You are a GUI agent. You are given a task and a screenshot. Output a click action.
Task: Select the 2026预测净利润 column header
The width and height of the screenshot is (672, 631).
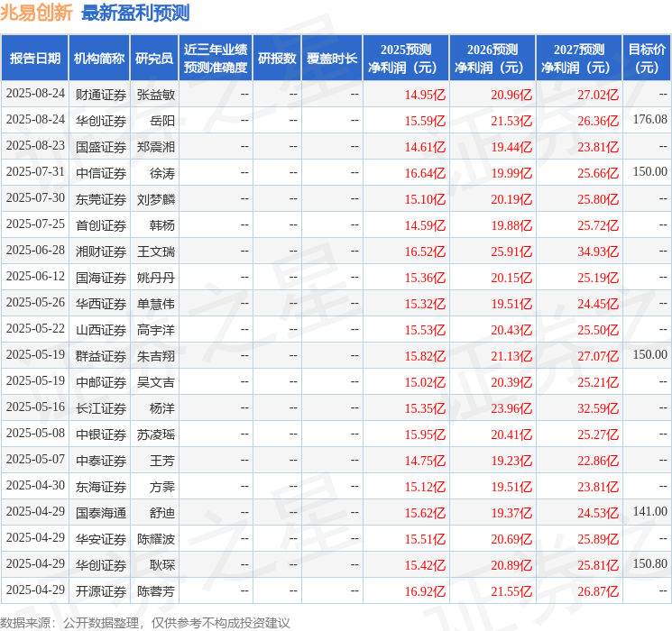(x=492, y=59)
